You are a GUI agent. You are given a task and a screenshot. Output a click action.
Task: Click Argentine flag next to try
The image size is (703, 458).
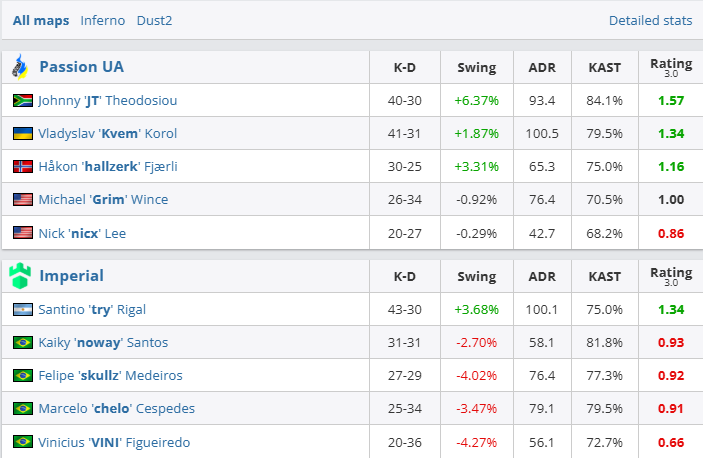pyautogui.click(x=23, y=309)
